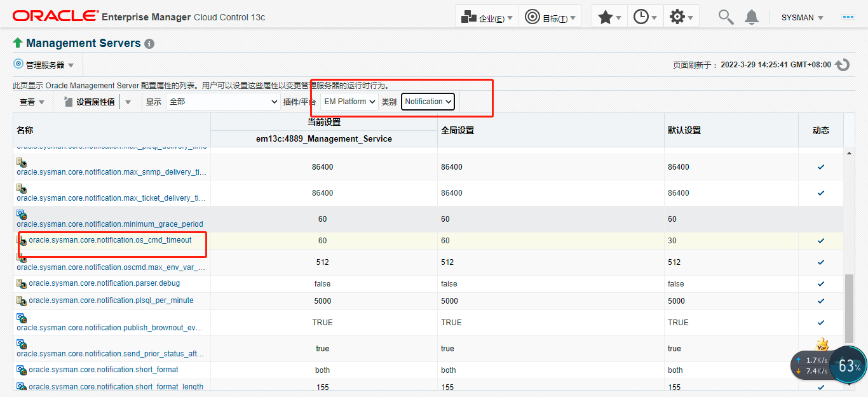The width and height of the screenshot is (868, 397).
Task: Click the VIP crown badge icon
Action: pyautogui.click(x=822, y=345)
